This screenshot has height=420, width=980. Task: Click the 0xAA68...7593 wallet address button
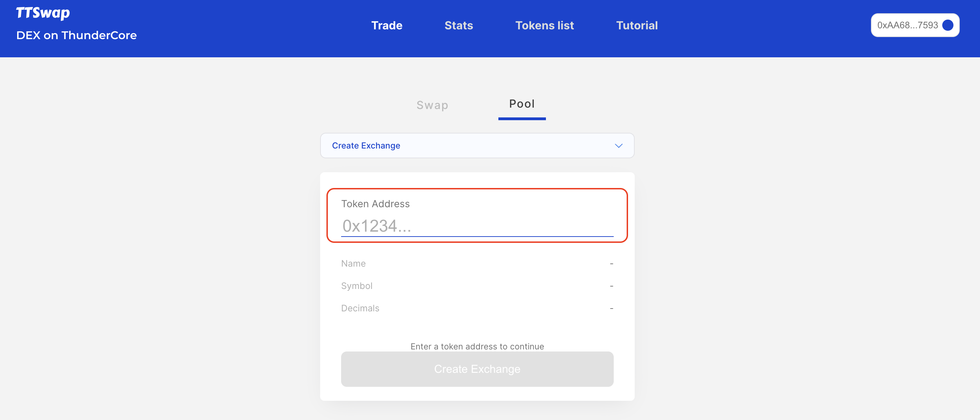pyautogui.click(x=907, y=25)
